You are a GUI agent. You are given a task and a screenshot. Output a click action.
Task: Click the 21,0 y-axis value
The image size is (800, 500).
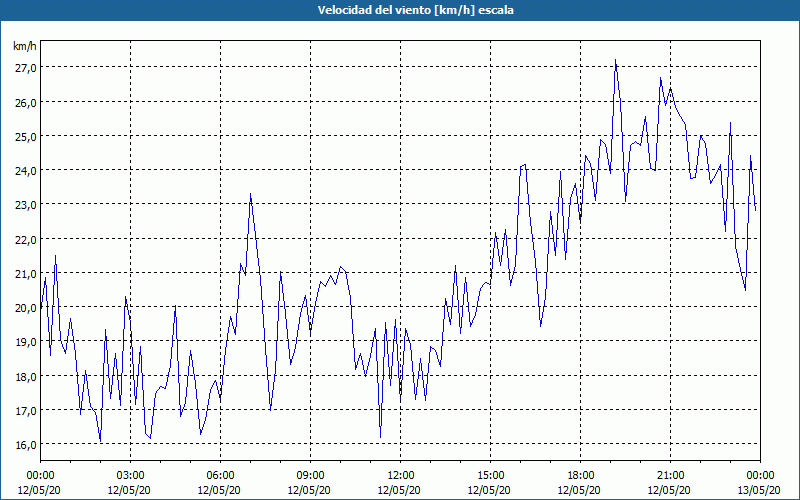(x=24, y=273)
